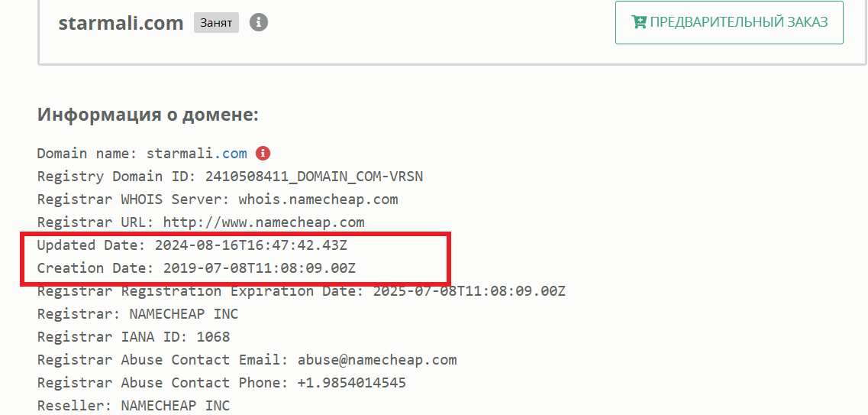Click the Информация о домене heading
This screenshot has height=415, width=868.
click(148, 115)
